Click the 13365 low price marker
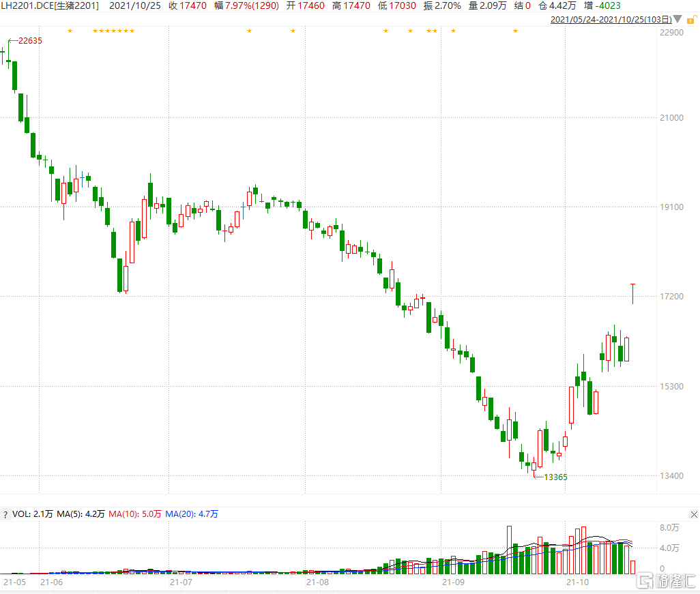The image size is (700, 594). pos(555,477)
